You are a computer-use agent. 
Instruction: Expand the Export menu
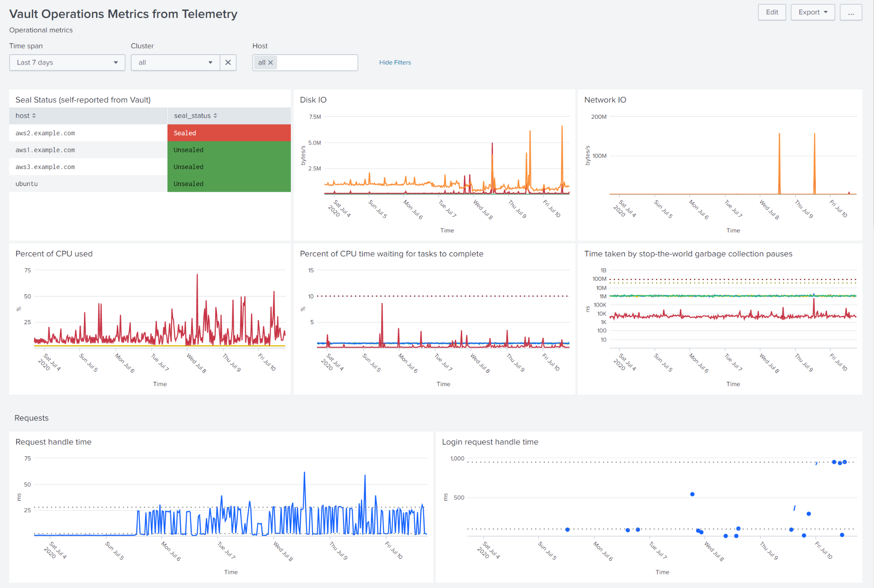812,12
